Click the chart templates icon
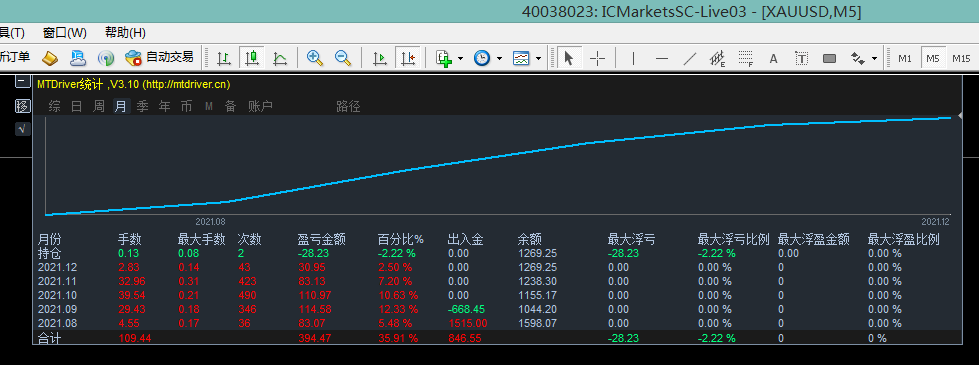This screenshot has width=979, height=365. (x=521, y=58)
